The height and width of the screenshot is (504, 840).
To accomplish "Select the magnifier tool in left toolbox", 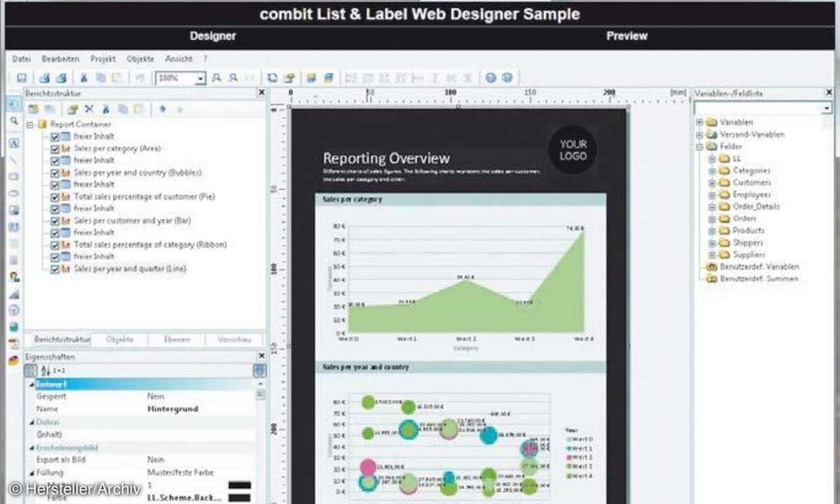I will point(14,122).
